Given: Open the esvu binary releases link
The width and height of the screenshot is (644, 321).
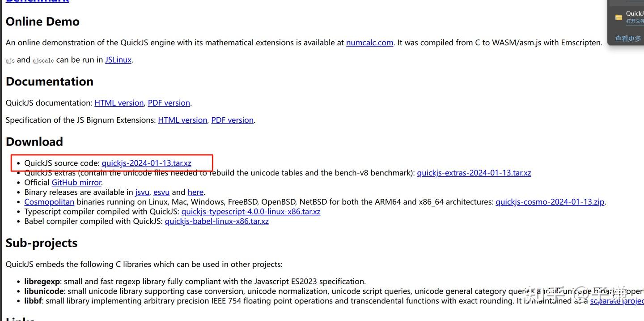Looking at the screenshot, I should pyautogui.click(x=161, y=192).
